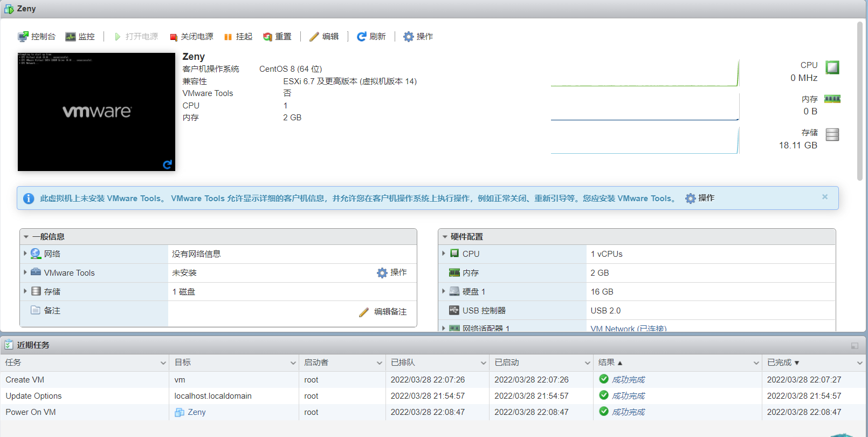
Task: Open the 已排队 column dropdown
Action: [x=484, y=363]
